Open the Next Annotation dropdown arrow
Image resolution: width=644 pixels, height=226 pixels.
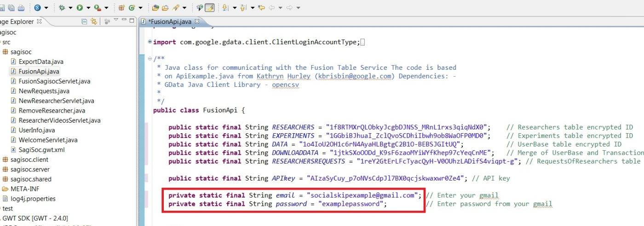point(234,7)
